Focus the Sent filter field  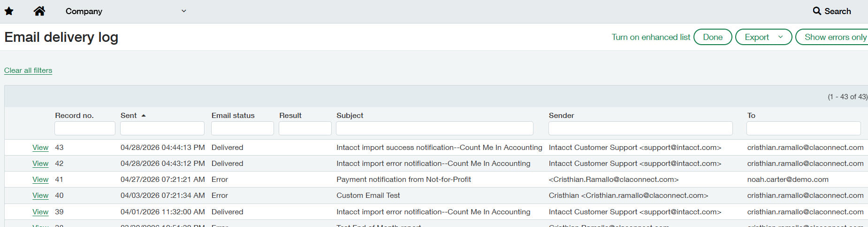point(162,128)
